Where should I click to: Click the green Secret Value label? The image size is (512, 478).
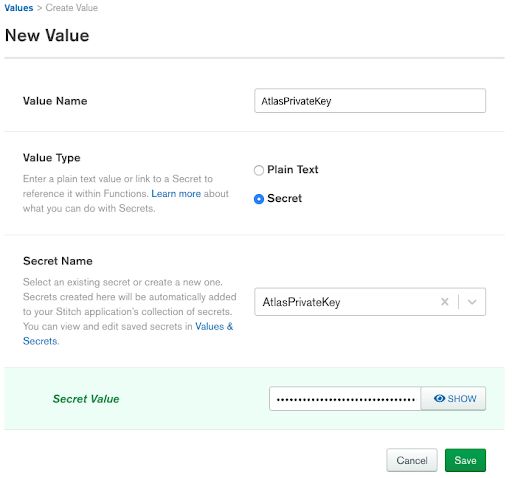86,399
